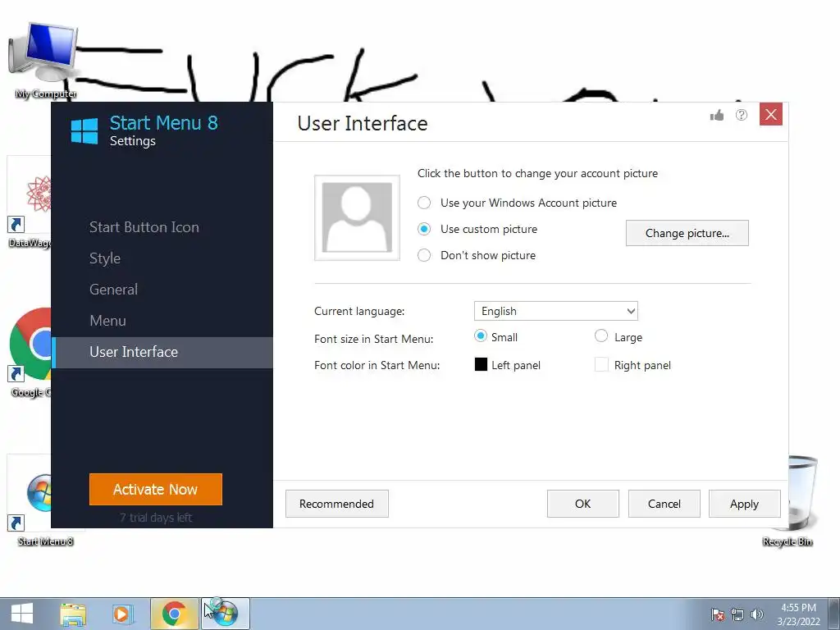840x630 pixels.
Task: Click the My Computer desktop icon
Action: coord(45,60)
